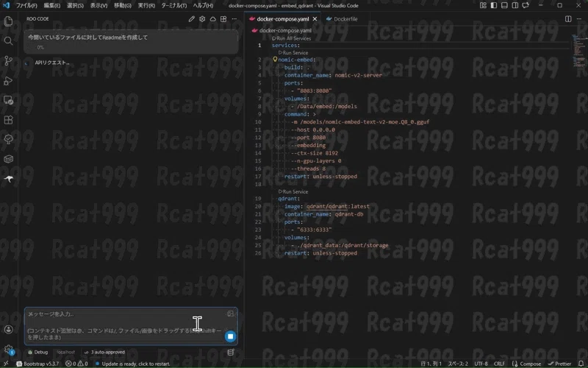Open the 移動(G) menu
Screen dimensions: 588x368
coord(122,6)
